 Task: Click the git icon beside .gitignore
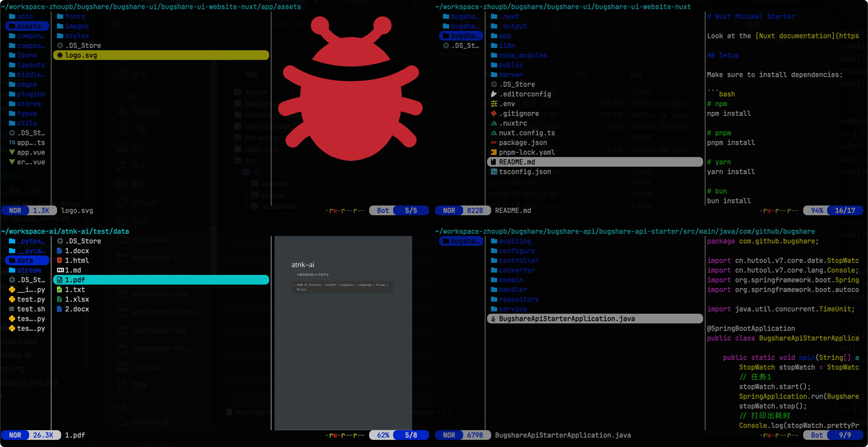click(x=494, y=113)
